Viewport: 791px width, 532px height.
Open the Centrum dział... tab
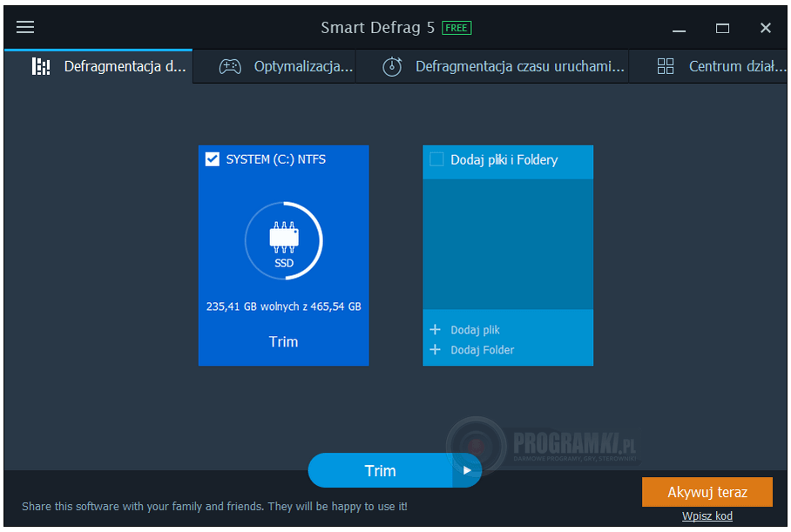pos(708,66)
